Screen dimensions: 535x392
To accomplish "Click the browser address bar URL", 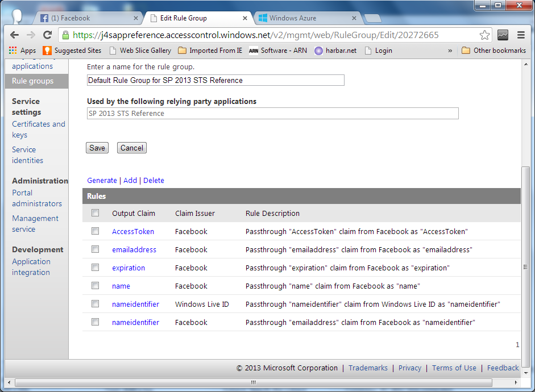I will tap(255, 35).
